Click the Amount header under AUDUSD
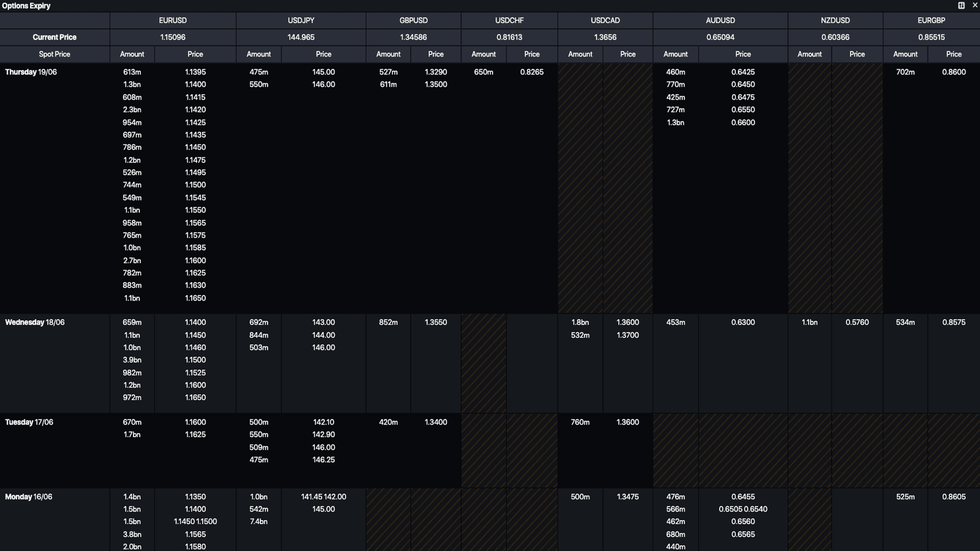This screenshot has width=980, height=551. (x=675, y=54)
